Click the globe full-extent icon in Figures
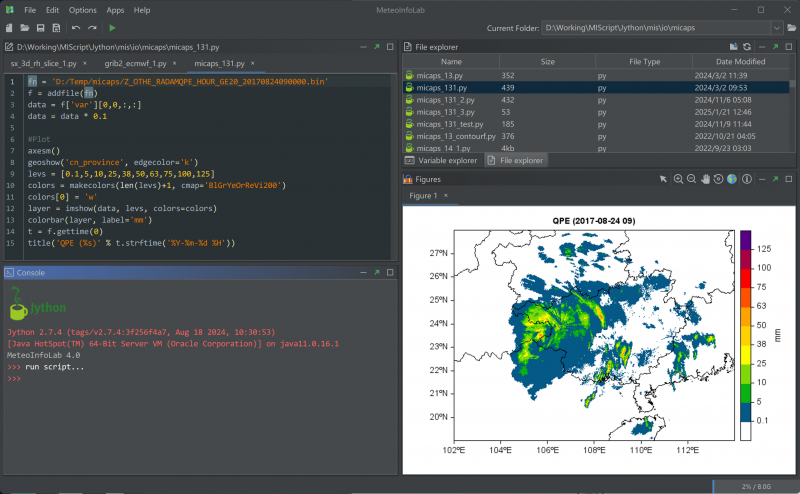Viewport: 800px width, 494px height. tap(732, 179)
